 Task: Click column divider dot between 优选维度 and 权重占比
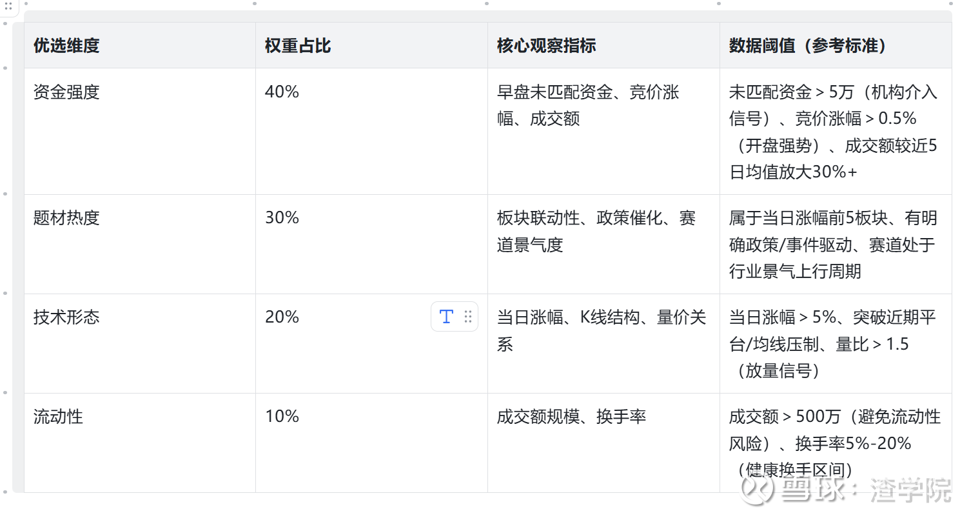tap(255, 4)
